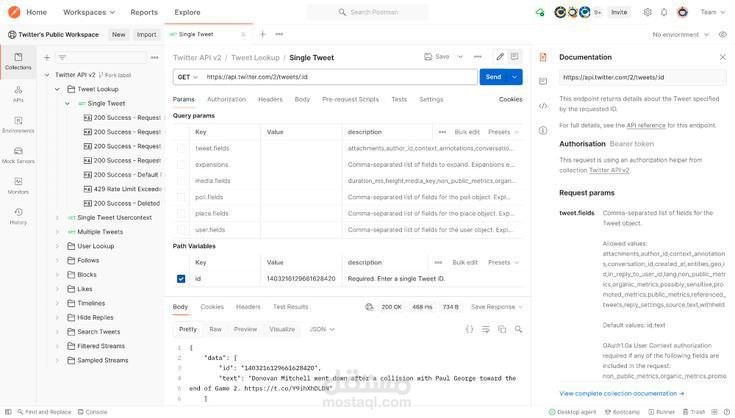This screenshot has width=735, height=418.
Task: Select the Visualize response view
Action: pos(282,329)
